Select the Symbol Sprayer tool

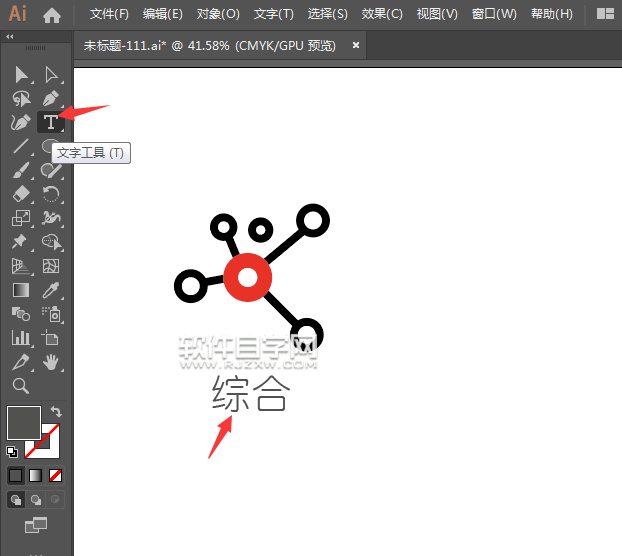(52, 314)
